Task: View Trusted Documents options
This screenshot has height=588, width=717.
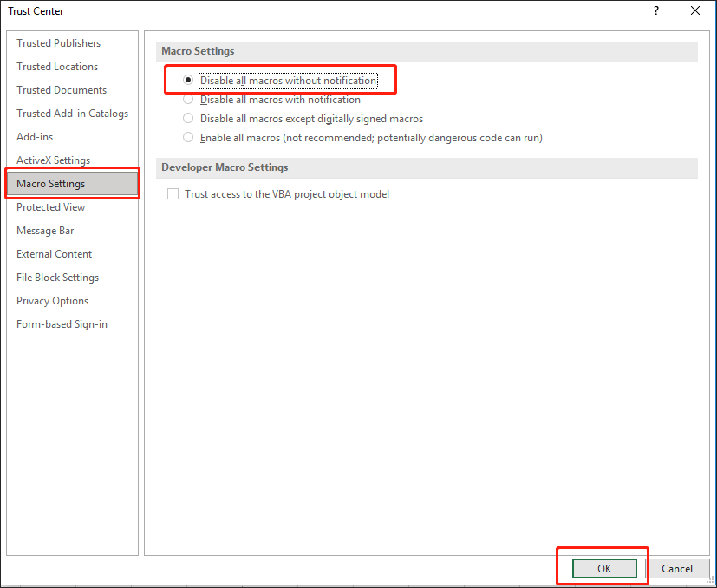Action: coord(62,89)
